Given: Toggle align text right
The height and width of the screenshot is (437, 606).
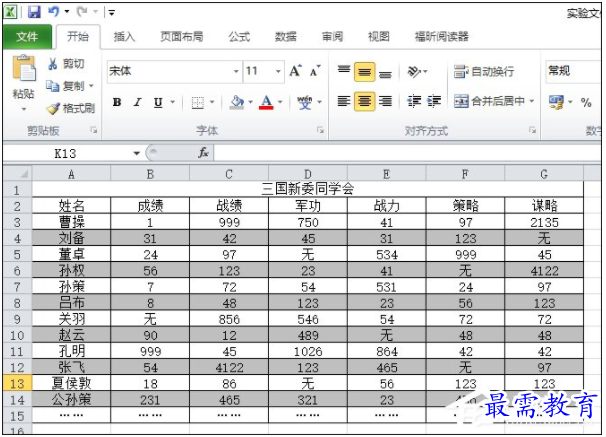Looking at the screenshot, I should click(385, 101).
